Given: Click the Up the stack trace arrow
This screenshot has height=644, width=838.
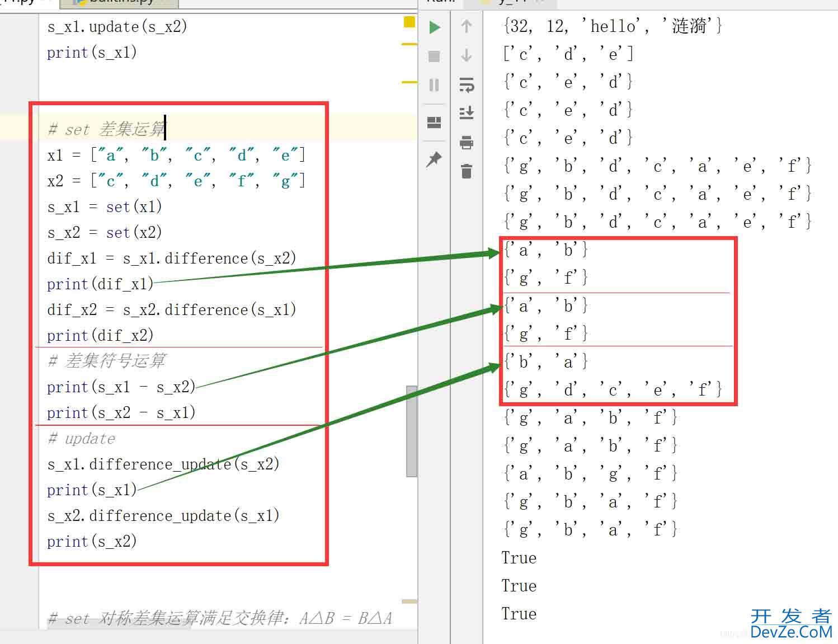Looking at the screenshot, I should click(x=467, y=26).
